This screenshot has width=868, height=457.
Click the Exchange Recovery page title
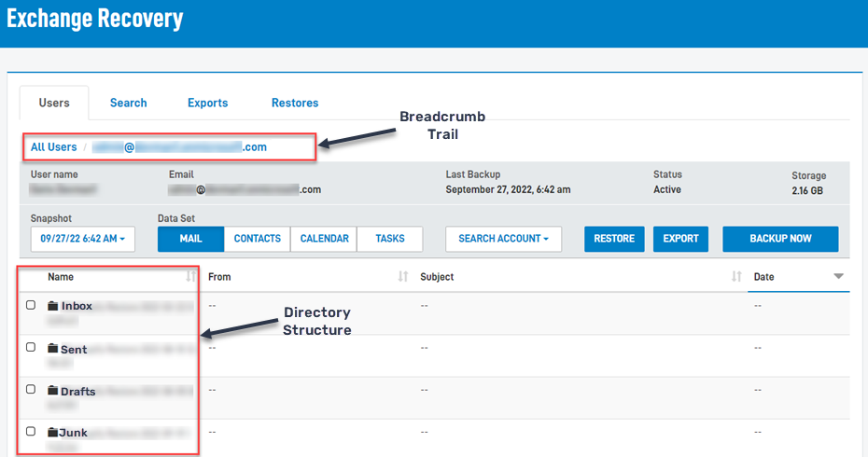pyautogui.click(x=94, y=19)
